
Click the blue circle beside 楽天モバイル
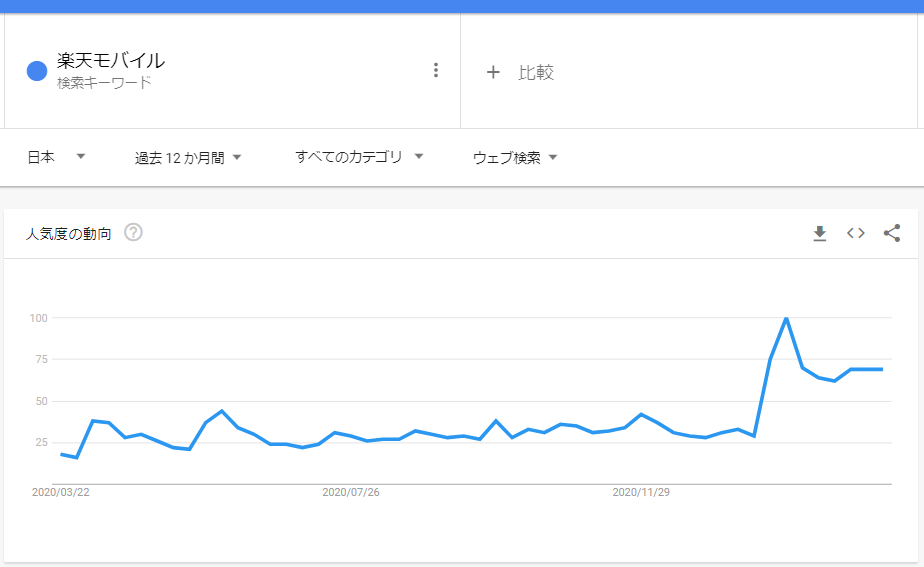pos(37,71)
